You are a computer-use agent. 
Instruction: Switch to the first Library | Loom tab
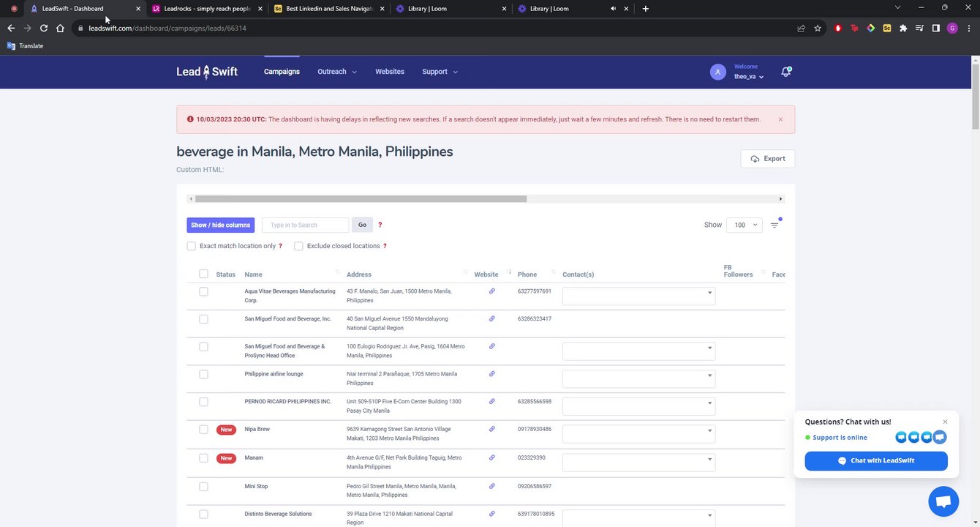coord(450,9)
